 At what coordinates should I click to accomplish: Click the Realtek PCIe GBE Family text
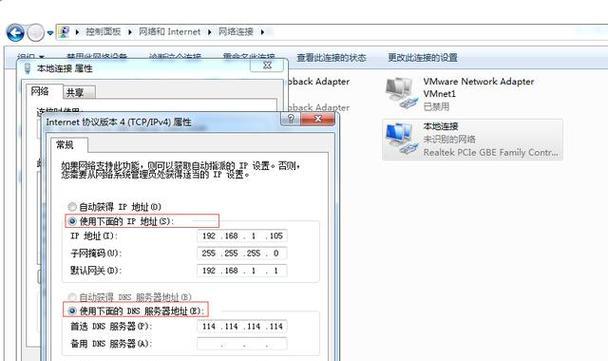[x=491, y=152]
